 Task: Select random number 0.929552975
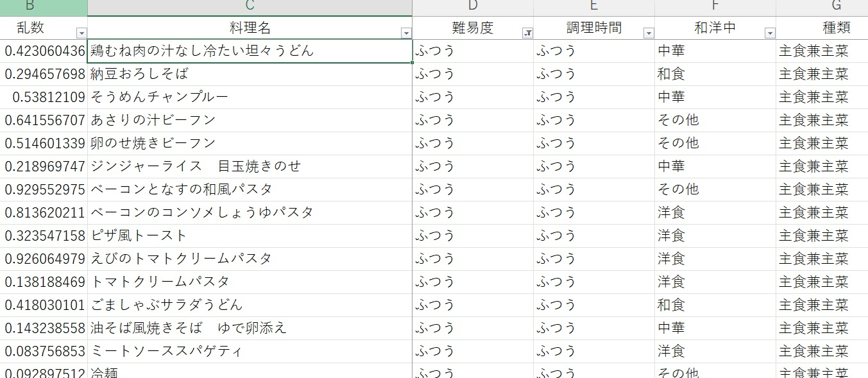(44, 190)
